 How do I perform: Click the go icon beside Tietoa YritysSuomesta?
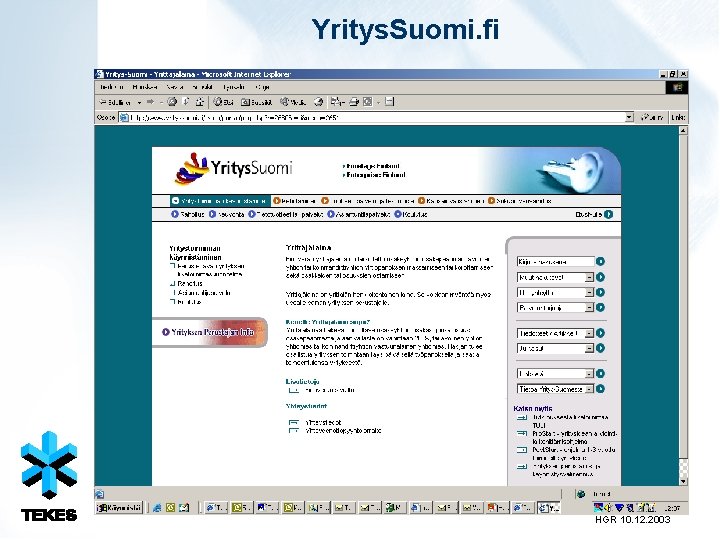(x=600, y=389)
